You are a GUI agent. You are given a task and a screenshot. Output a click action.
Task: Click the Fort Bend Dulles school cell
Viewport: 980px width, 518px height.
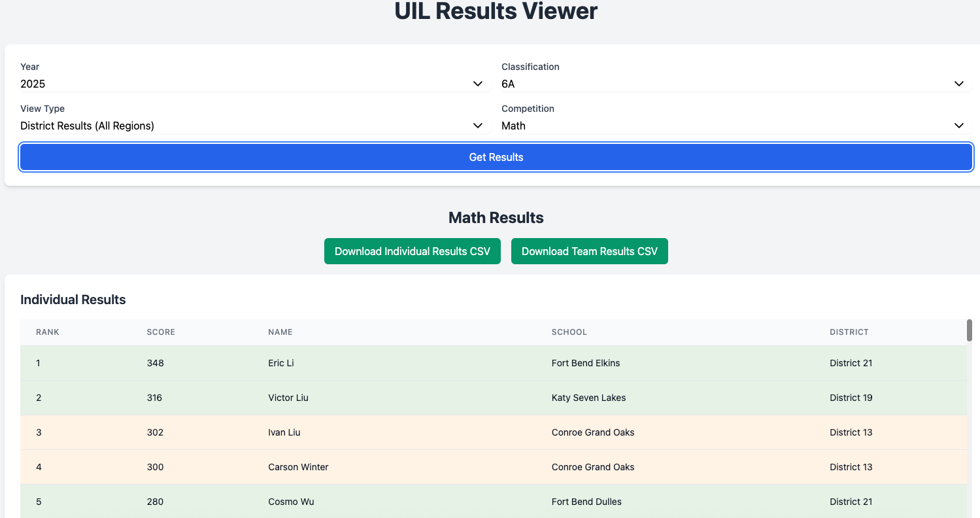coord(586,502)
